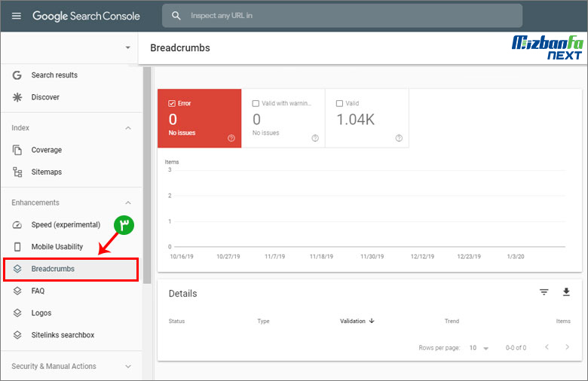Select Breadcrumbs in sidebar

[72, 269]
